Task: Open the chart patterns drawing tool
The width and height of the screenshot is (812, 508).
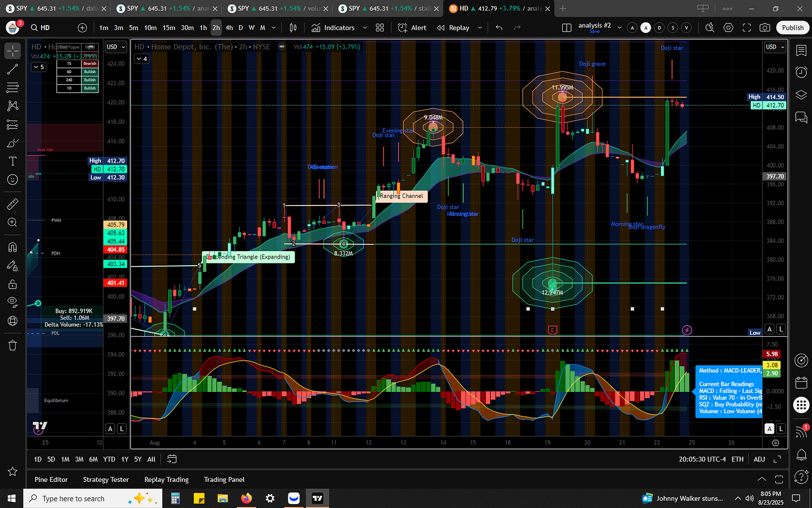Action: (12, 106)
